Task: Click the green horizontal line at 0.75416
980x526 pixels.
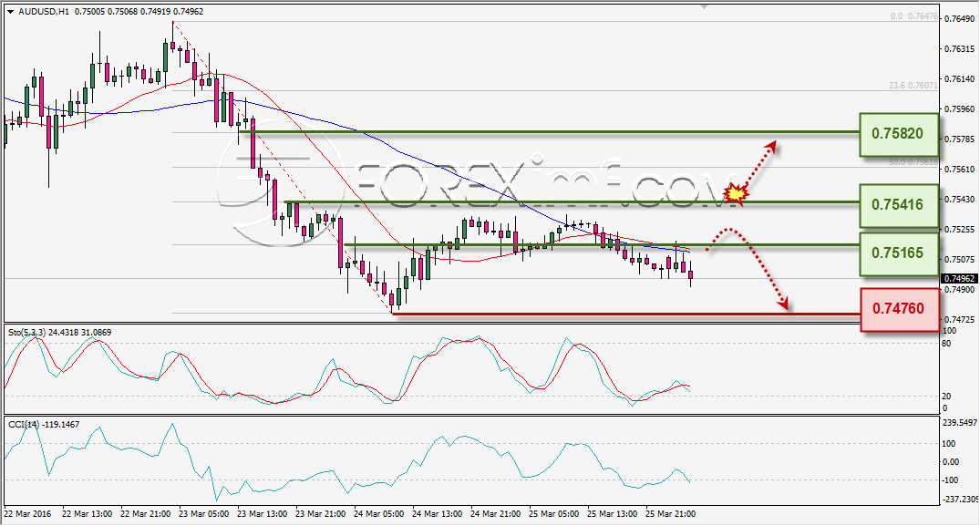Action: 572,201
